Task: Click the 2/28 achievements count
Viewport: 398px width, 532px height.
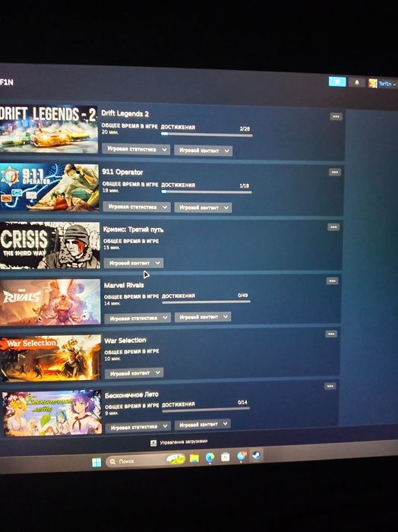Action: (x=245, y=129)
